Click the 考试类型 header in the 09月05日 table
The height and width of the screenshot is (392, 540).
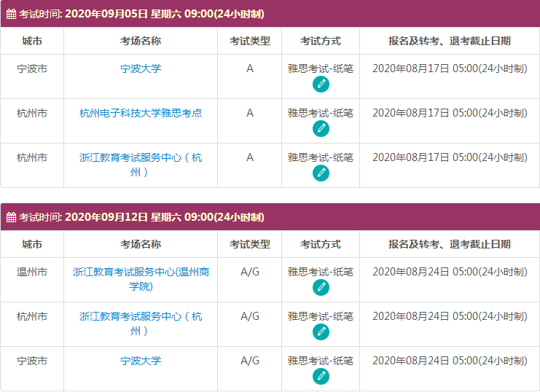(250, 41)
